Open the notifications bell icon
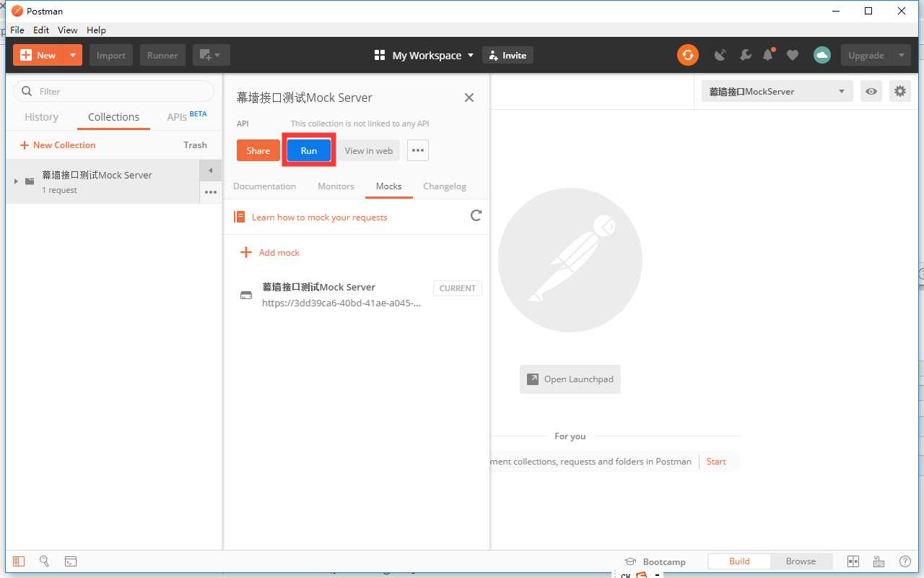This screenshot has width=924, height=578. pos(769,55)
